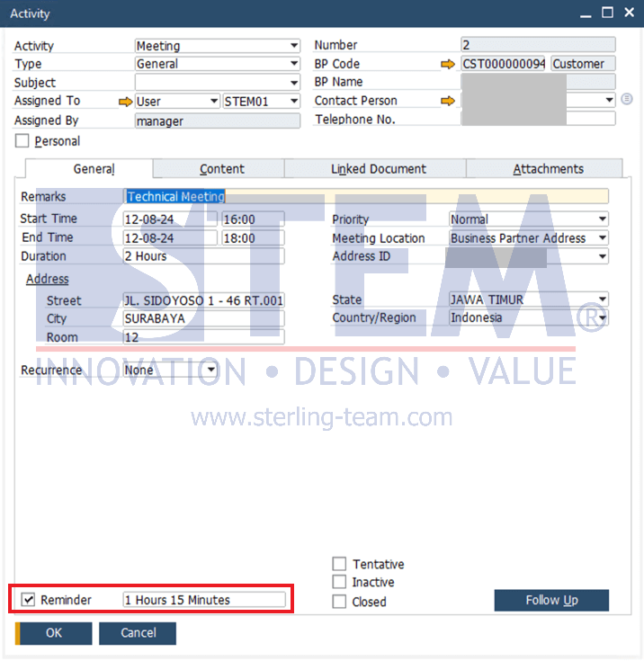
Task: Click the Contact Person link arrow icon
Action: click(x=447, y=101)
